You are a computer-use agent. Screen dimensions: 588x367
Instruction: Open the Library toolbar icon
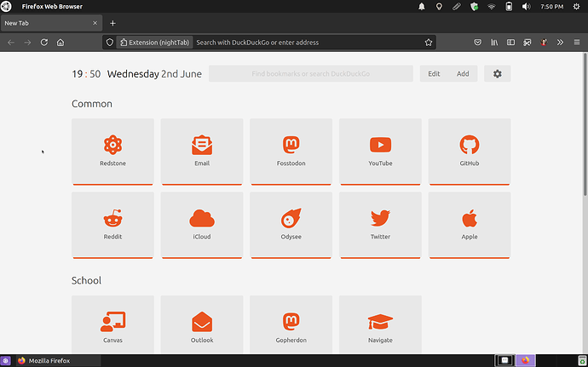pyautogui.click(x=494, y=43)
